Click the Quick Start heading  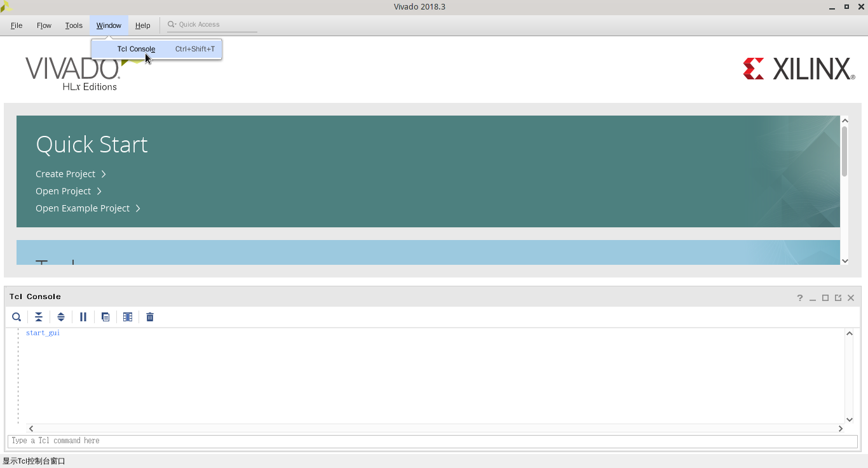click(92, 145)
